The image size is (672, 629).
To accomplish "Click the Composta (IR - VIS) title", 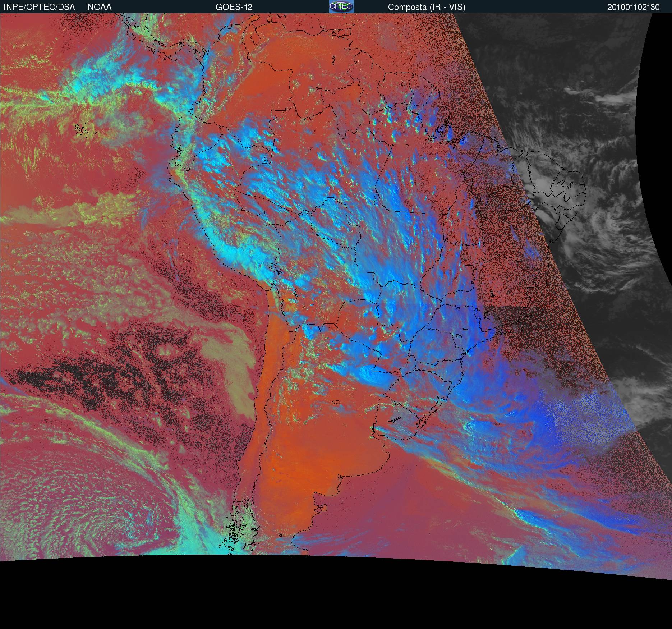I will (x=427, y=7).
